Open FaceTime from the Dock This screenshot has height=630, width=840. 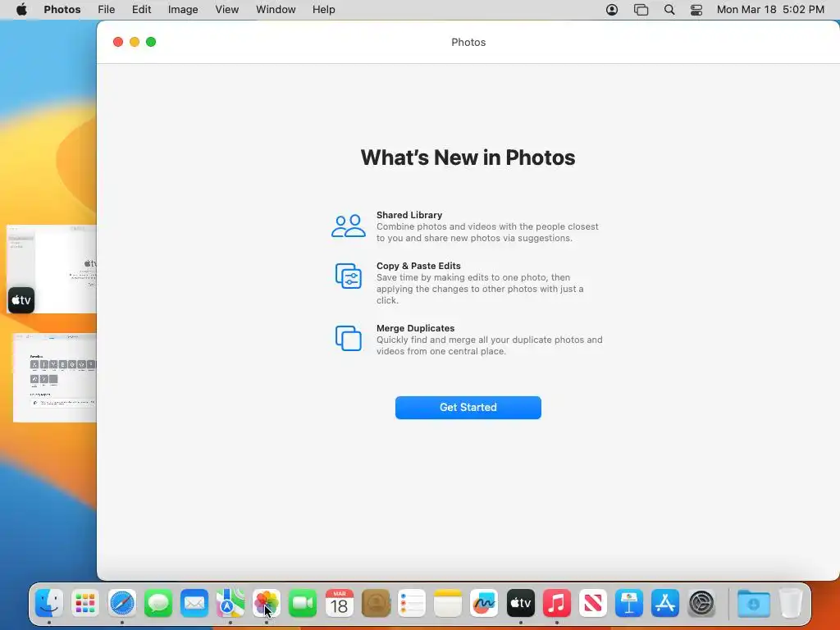tap(303, 604)
